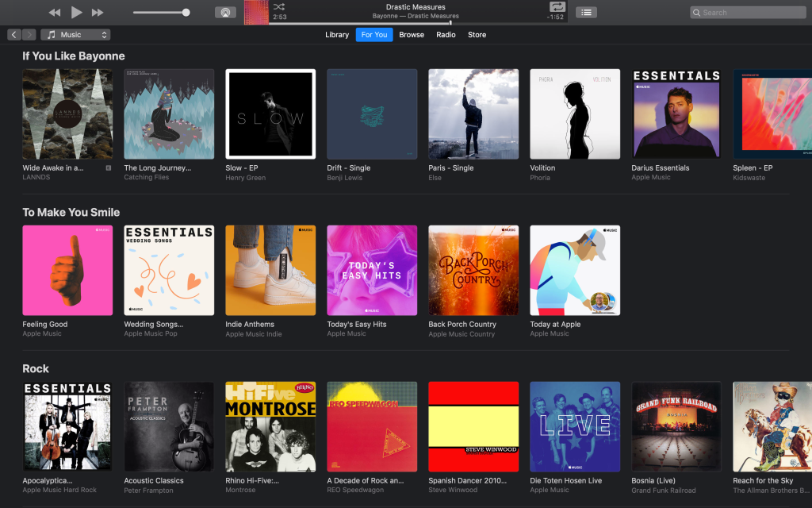
Task: Open the AirPlay output icon
Action: click(x=225, y=13)
